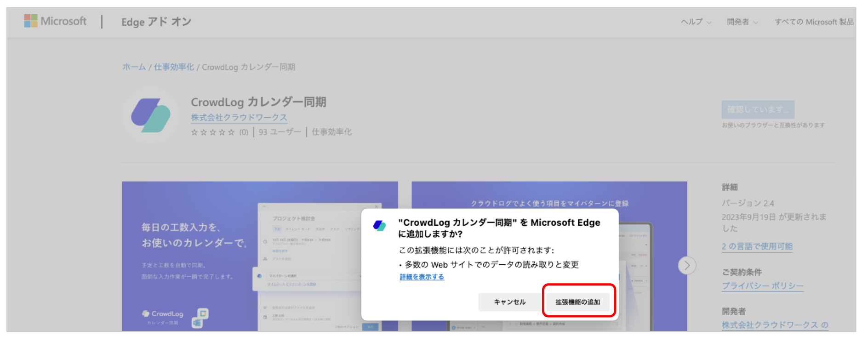Viewport: 868px width, 342px height.
Task: Click 仕事効率化 category next to user count
Action: (331, 132)
